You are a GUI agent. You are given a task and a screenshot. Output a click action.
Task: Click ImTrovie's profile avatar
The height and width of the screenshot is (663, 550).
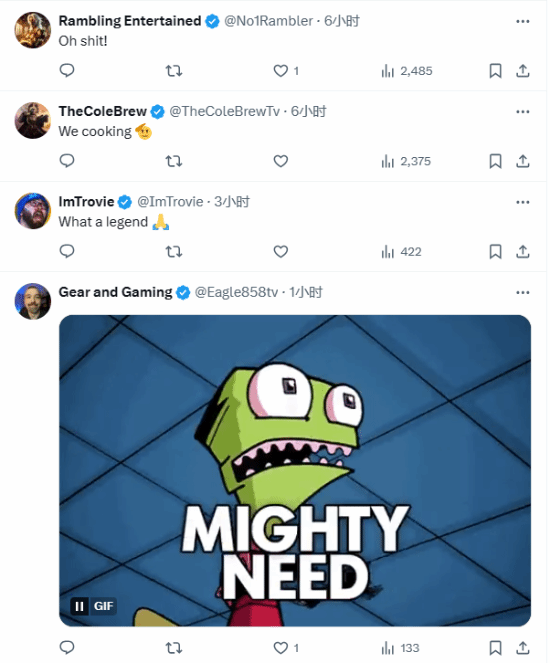[33, 211]
